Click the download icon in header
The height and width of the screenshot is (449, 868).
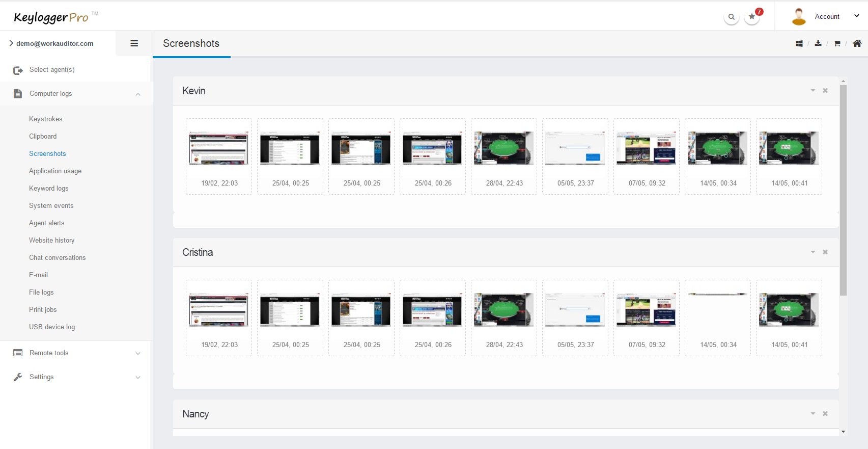(818, 43)
